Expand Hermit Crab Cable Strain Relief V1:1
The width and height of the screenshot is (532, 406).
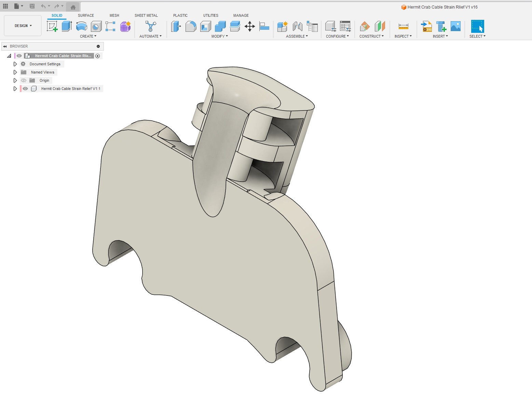tap(15, 89)
